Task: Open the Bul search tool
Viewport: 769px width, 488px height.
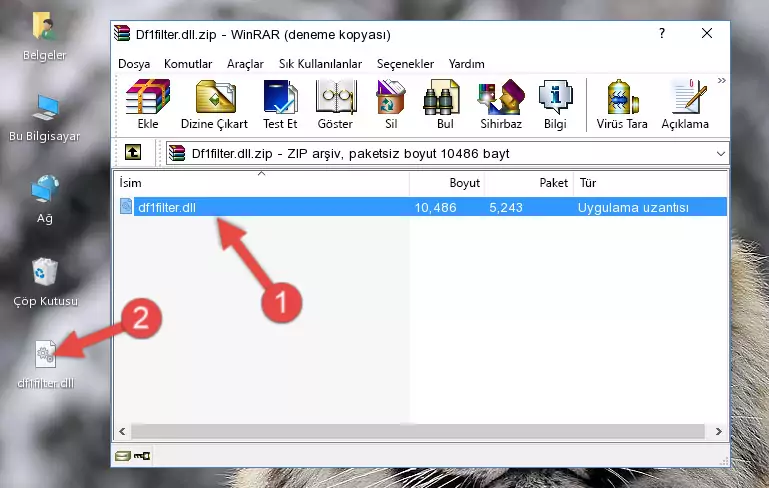Action: pyautogui.click(x=444, y=104)
